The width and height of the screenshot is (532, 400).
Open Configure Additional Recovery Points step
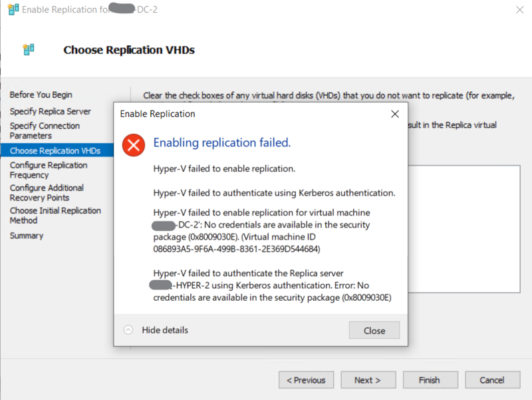(x=47, y=193)
